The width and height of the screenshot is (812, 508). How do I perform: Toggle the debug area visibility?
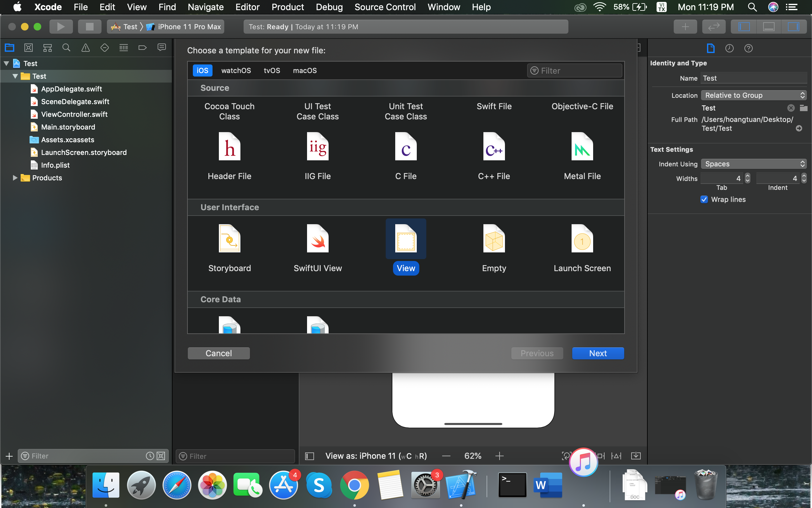(x=769, y=27)
